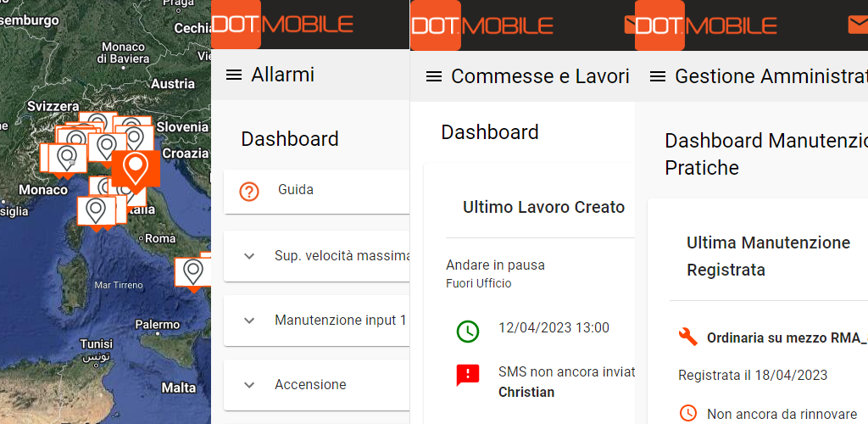Open the hamburger menu beside Gestione Amministrativa
The image size is (868, 424).
click(x=658, y=77)
